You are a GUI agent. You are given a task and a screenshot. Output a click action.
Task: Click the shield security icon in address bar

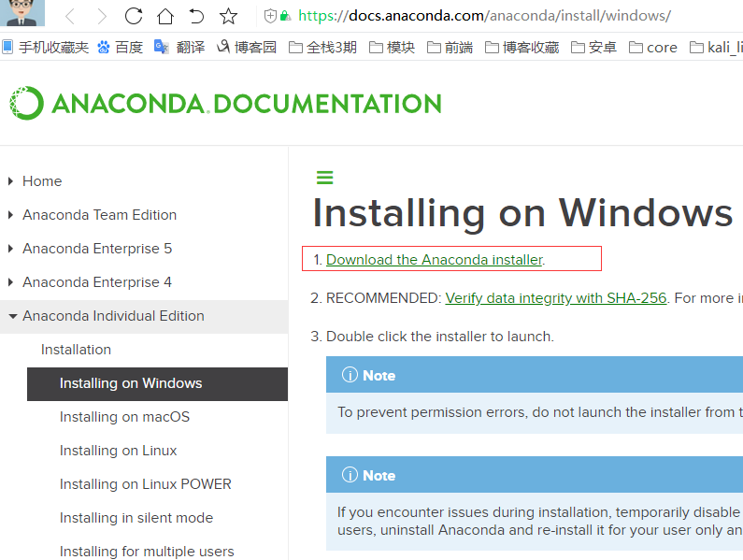[x=270, y=16]
